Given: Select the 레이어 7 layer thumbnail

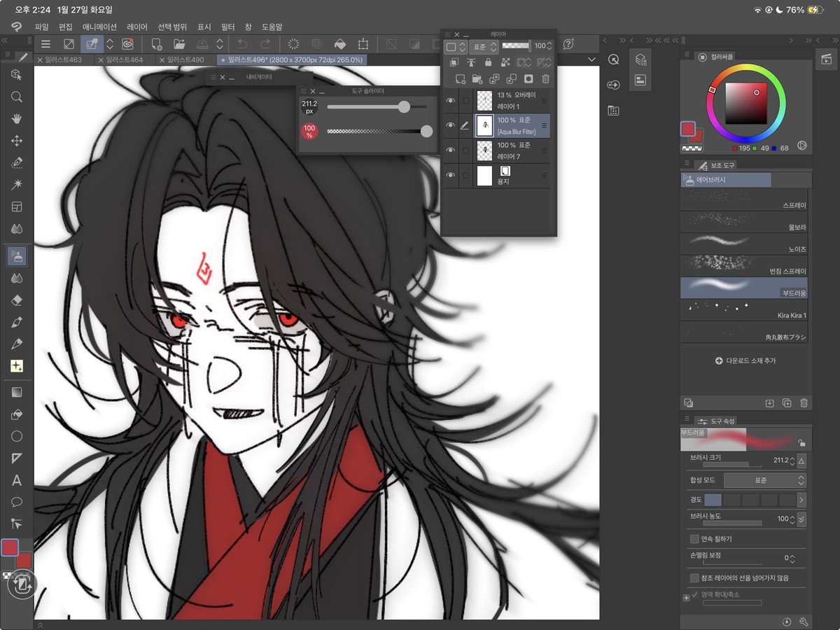Looking at the screenshot, I should pyautogui.click(x=484, y=150).
